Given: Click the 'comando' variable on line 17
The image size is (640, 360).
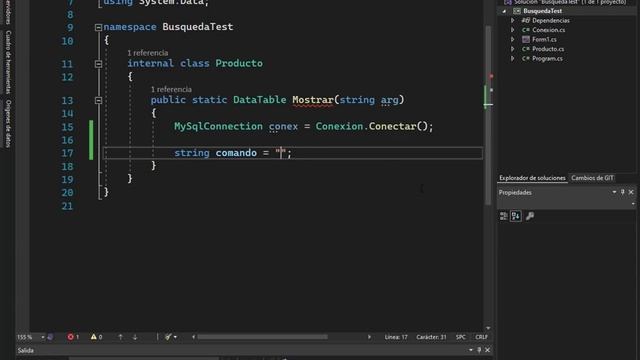Looking at the screenshot, I should 236,153.
